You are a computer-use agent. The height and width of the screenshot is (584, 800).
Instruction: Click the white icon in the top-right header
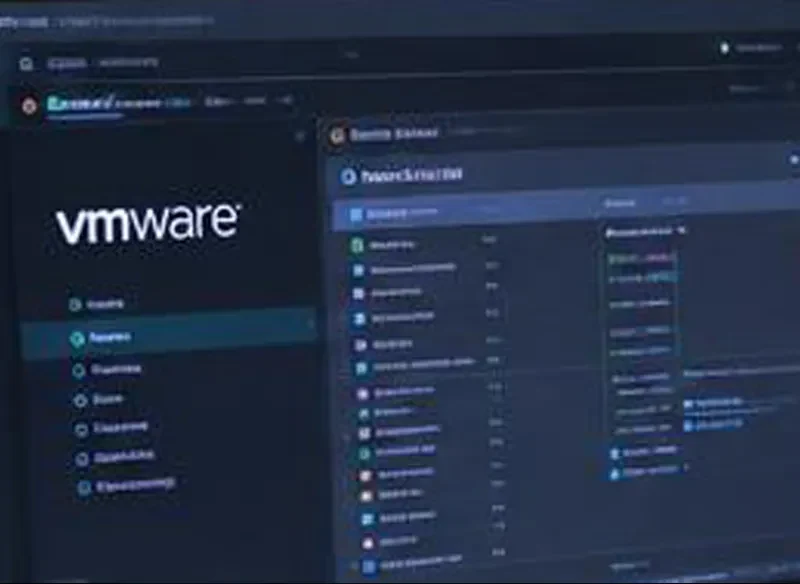724,49
